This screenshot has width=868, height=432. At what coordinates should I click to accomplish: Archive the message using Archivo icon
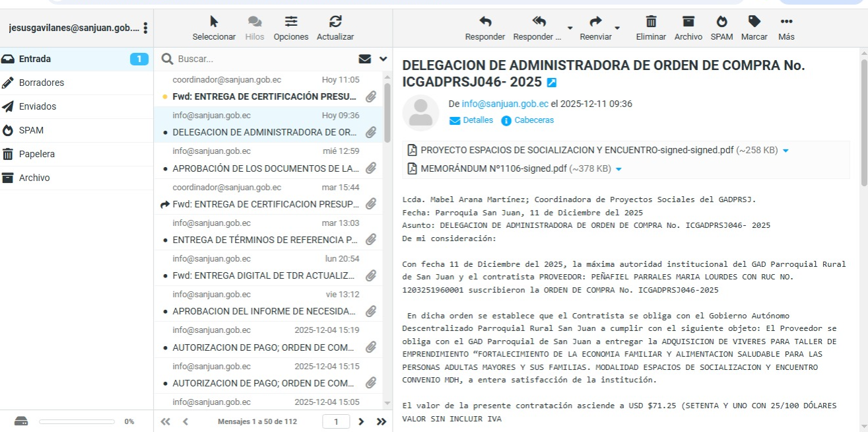click(x=688, y=22)
